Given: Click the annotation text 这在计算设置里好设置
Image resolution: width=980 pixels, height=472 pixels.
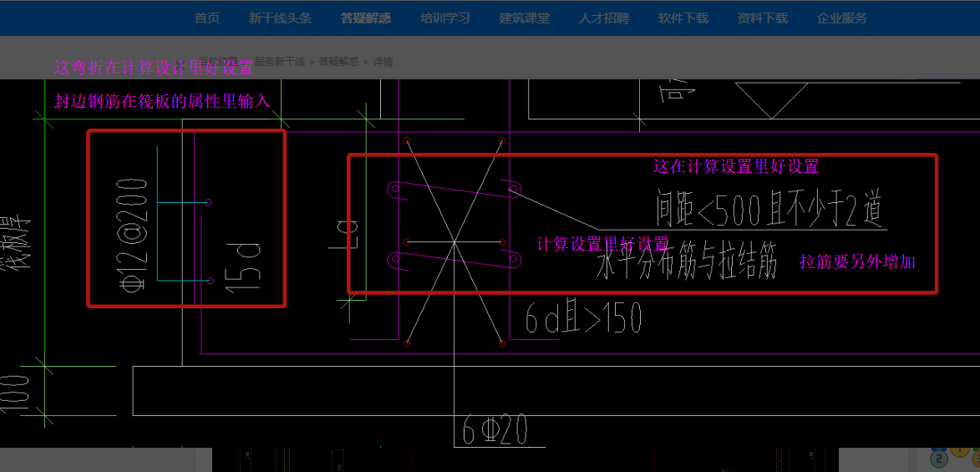Looking at the screenshot, I should (x=735, y=166).
